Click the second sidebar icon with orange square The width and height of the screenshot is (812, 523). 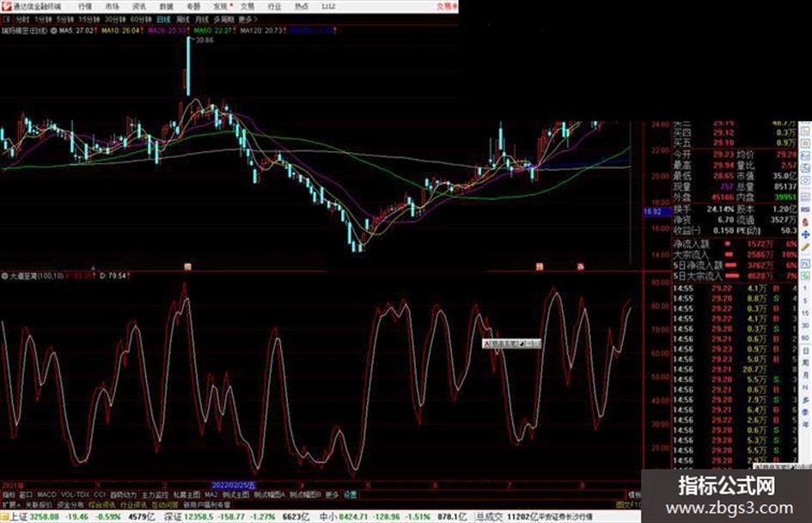pos(805,143)
